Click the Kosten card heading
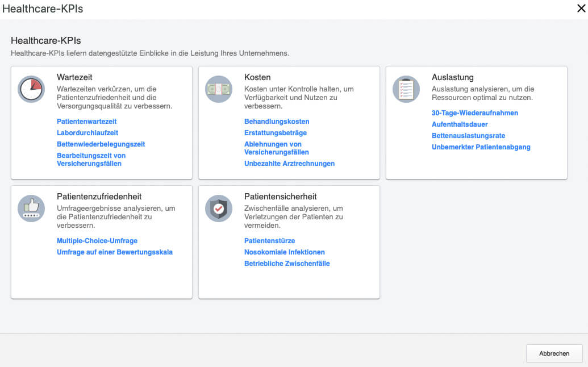This screenshot has height=367, width=588. (x=257, y=77)
